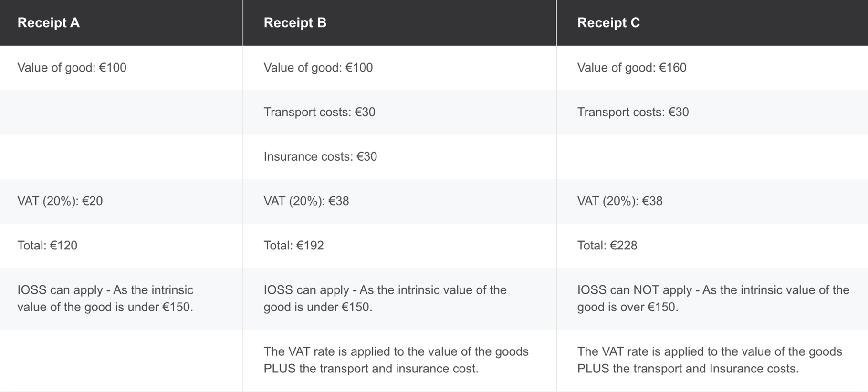Click the Insurance costs: €30 text
The image size is (868, 392).
click(x=320, y=156)
